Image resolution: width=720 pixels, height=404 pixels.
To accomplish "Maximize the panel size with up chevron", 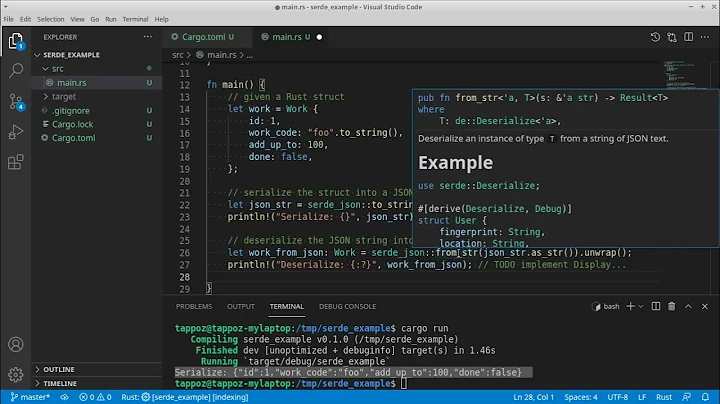I will 688,306.
